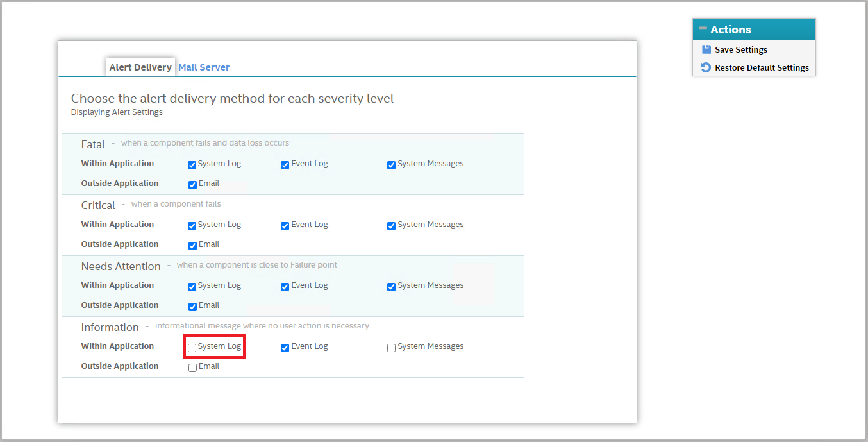Collapse the Actions panel with minus icon

click(x=703, y=29)
